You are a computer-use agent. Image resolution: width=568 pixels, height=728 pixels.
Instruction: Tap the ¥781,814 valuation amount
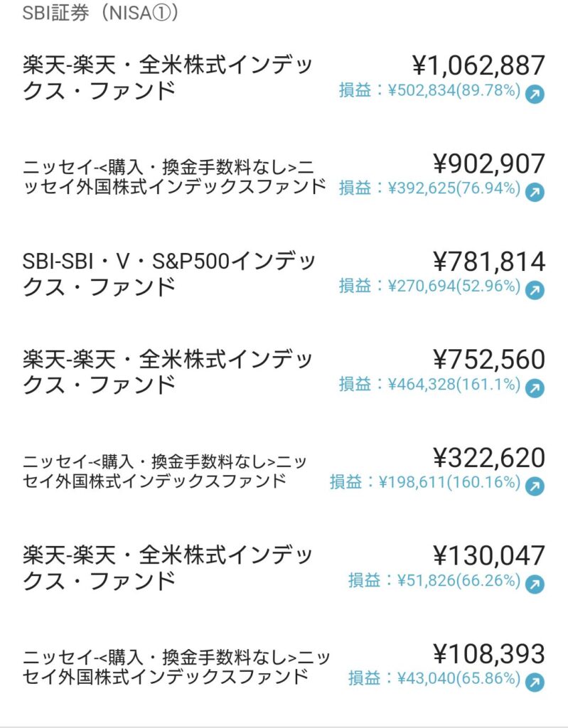(489, 262)
